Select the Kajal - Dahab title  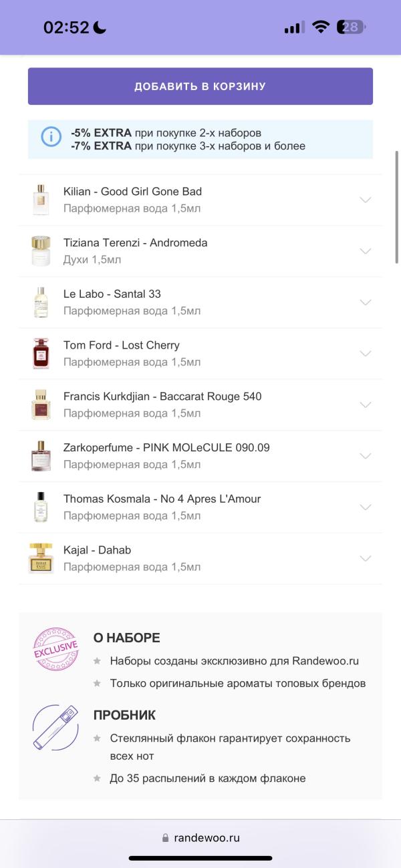click(97, 550)
